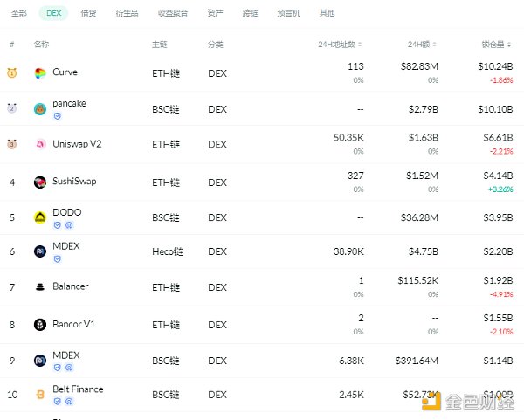
Task: Click the shield badge under pancake
Action: [x=58, y=116]
